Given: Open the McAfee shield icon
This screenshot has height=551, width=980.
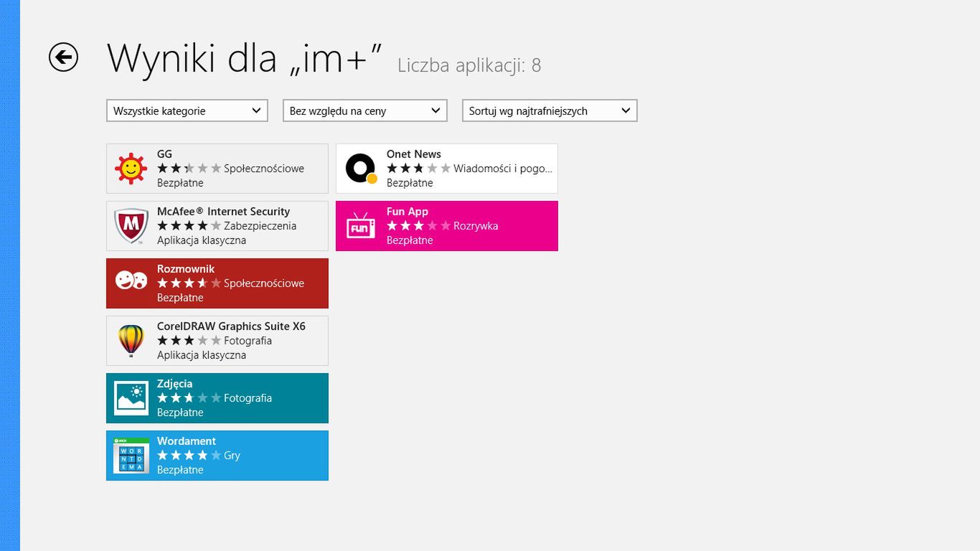Looking at the screenshot, I should pyautogui.click(x=131, y=226).
